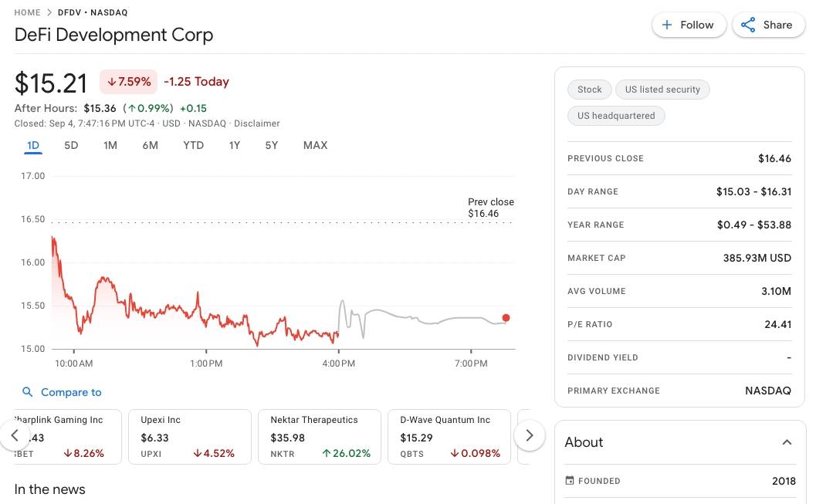Click the DIVIDEND YIELD label
The width and height of the screenshot is (816, 504).
coord(603,358)
